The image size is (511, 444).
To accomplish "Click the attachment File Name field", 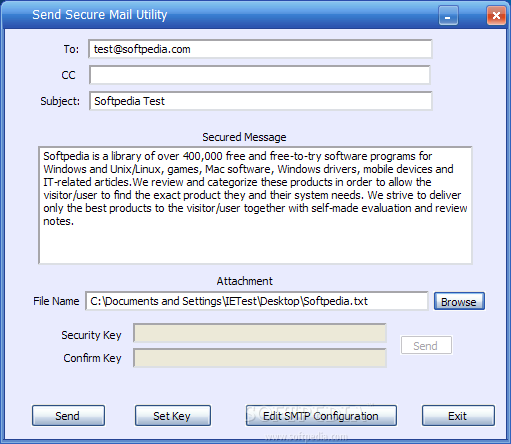I will pos(256,301).
